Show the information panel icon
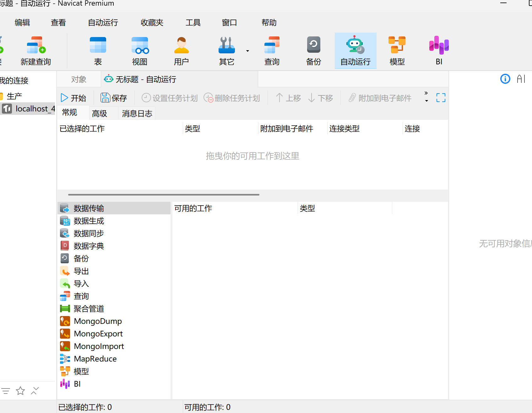 tap(505, 79)
